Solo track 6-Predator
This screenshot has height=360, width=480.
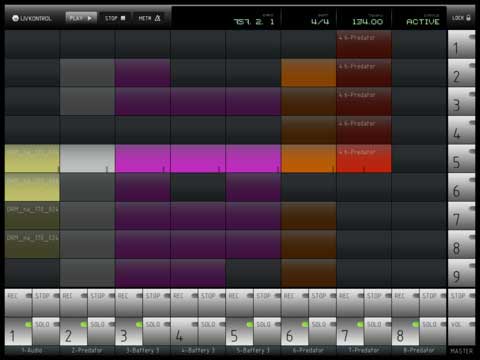click(323, 331)
